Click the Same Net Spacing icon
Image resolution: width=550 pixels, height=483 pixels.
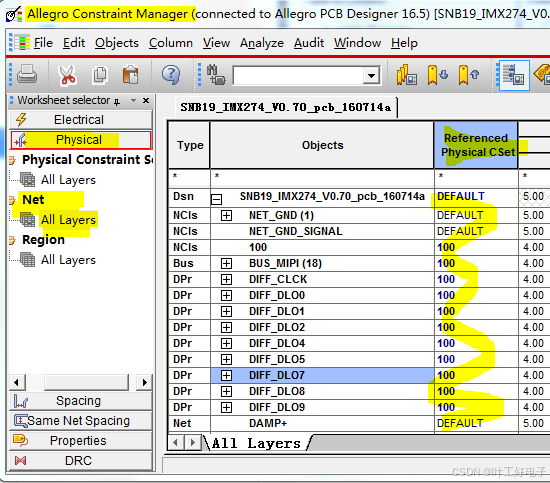(21, 421)
